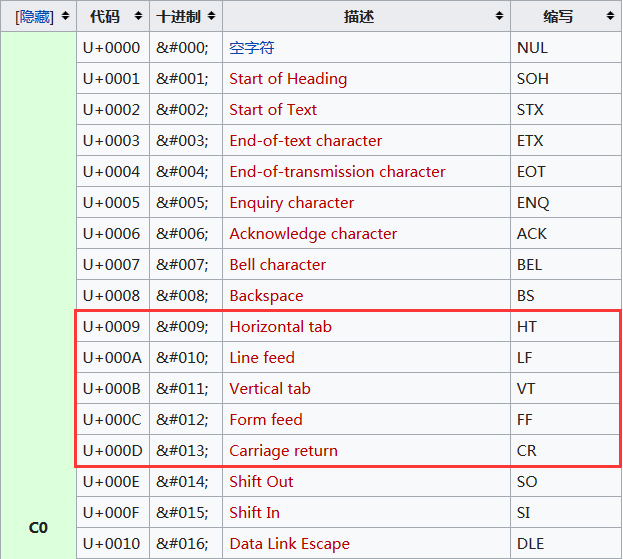Follow the Acknowledge character link
Screen dimensions: 623x559
pos(313,234)
